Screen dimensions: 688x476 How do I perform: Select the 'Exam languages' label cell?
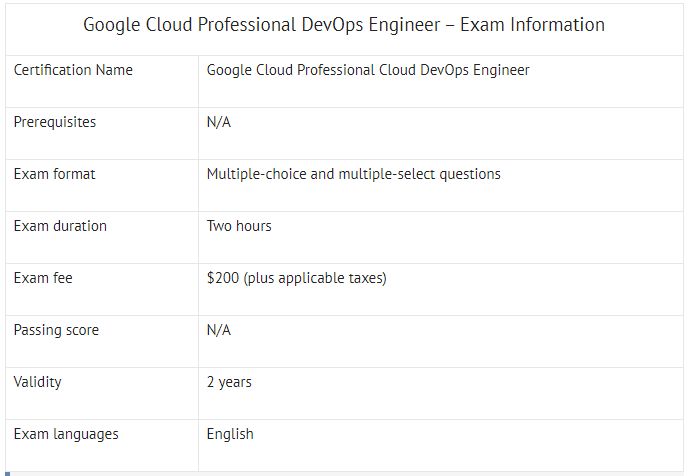(x=66, y=434)
